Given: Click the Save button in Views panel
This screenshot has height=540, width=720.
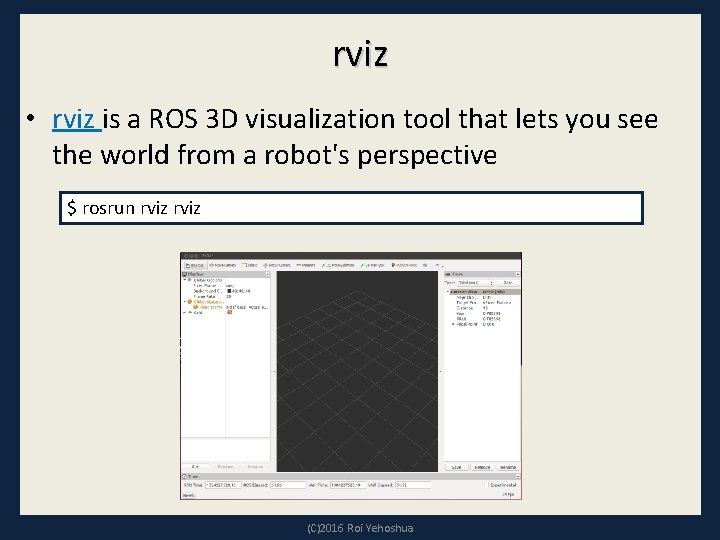Looking at the screenshot, I should click(x=456, y=467).
